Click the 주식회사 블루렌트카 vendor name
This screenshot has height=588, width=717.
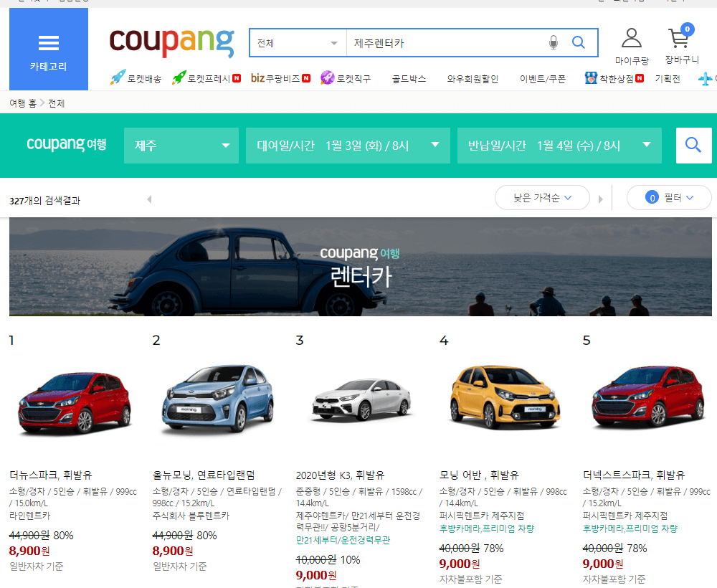[191, 516]
